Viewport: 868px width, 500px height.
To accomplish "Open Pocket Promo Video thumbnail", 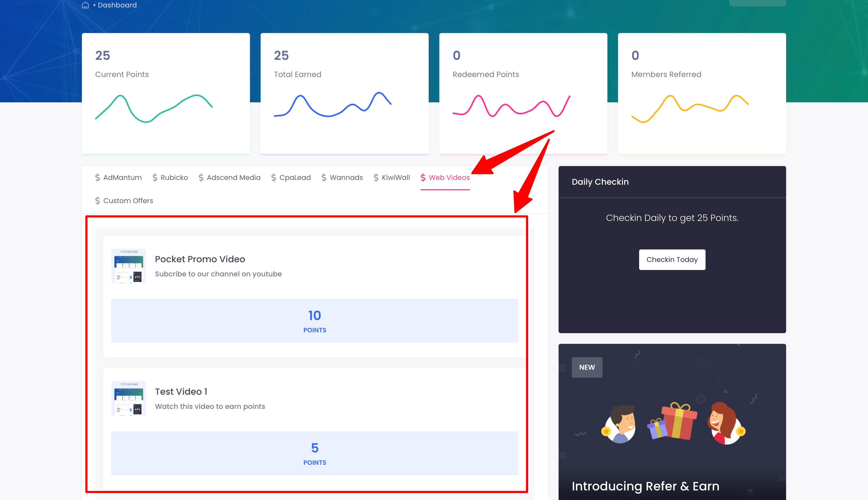I will coord(129,266).
